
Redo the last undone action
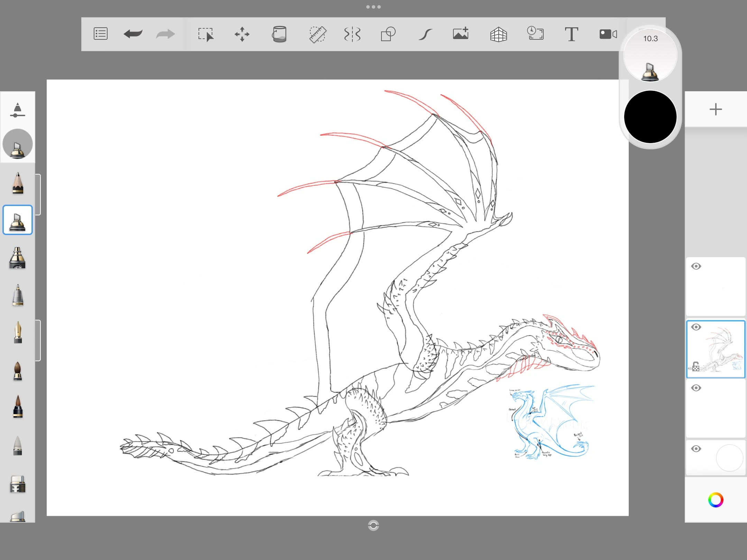pyautogui.click(x=165, y=34)
